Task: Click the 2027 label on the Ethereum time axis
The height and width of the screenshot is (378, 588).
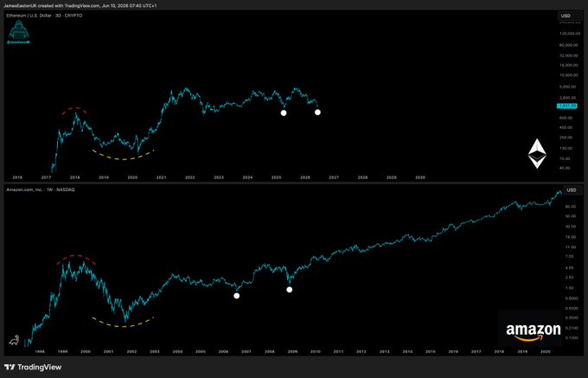Action: pos(334,177)
